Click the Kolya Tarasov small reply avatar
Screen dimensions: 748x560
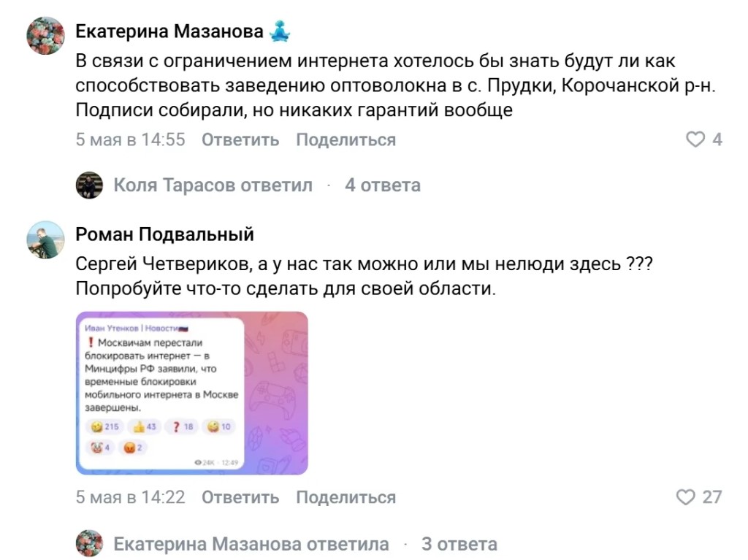tap(89, 185)
